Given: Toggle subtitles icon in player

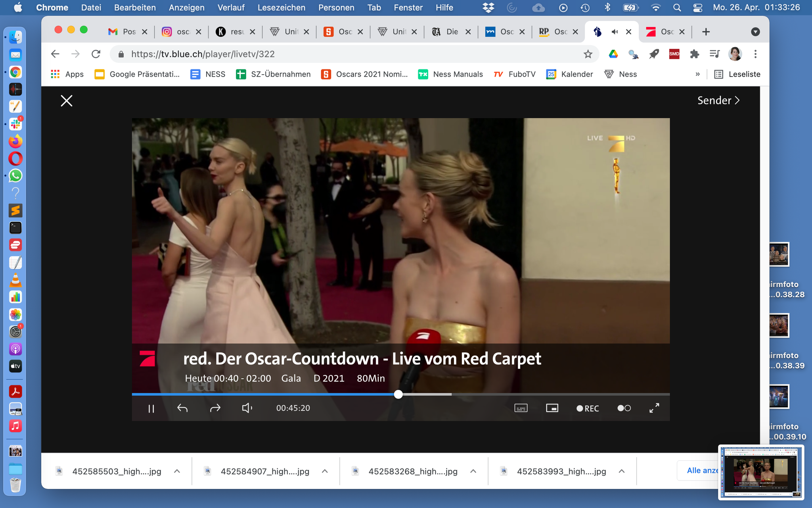Looking at the screenshot, I should (x=521, y=408).
